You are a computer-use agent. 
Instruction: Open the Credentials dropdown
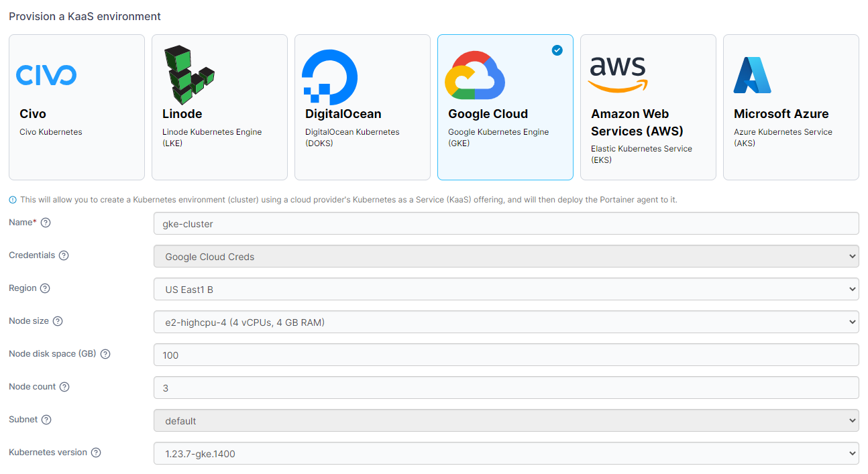pyautogui.click(x=505, y=255)
